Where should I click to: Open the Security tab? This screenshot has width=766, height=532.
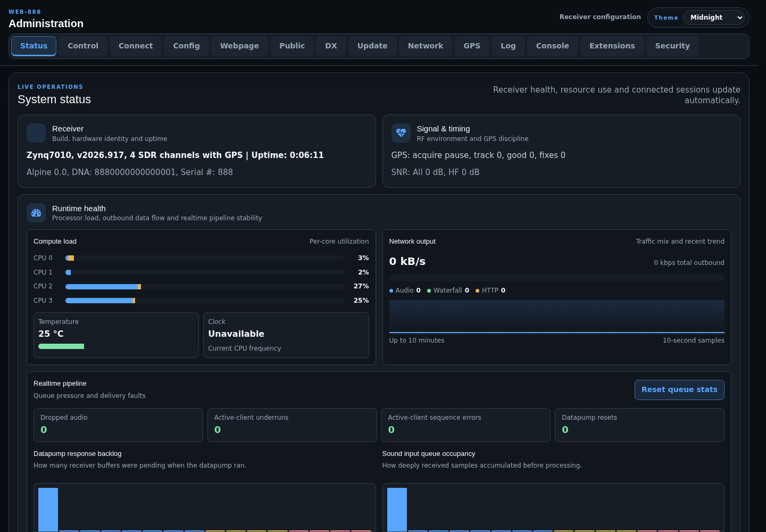click(672, 46)
